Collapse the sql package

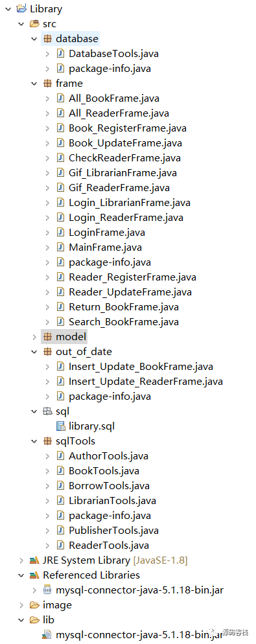[x=34, y=411]
